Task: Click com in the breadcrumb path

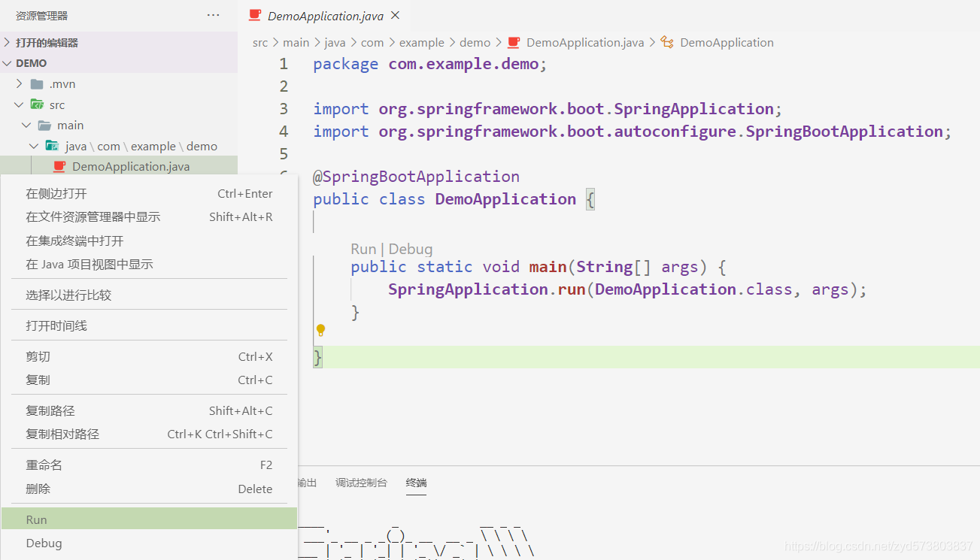Action: (372, 42)
